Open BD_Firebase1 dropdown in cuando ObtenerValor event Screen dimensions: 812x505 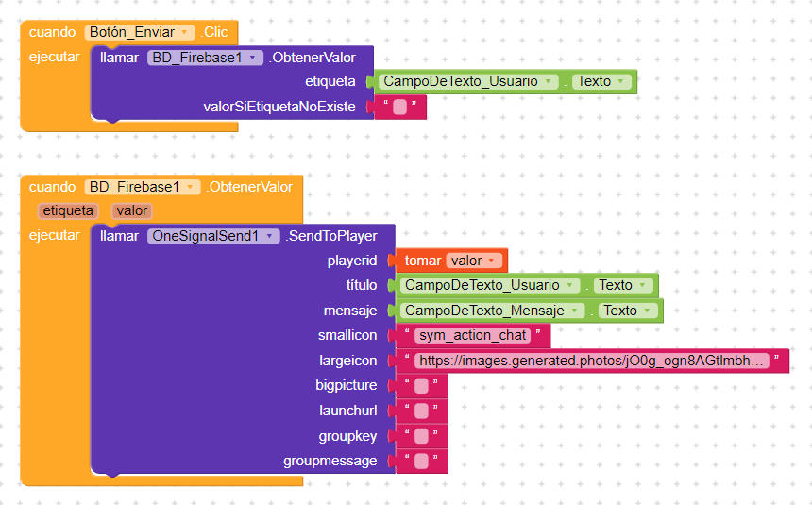tap(143, 187)
